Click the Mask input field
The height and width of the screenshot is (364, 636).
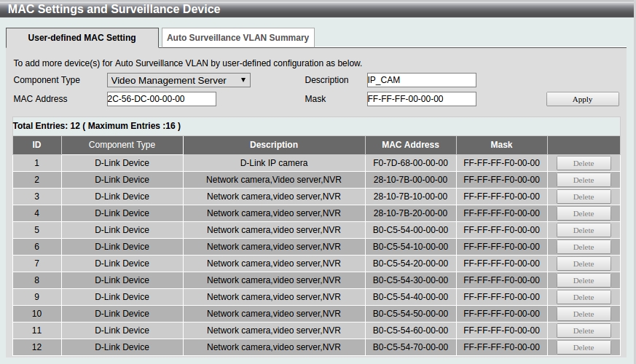tap(421, 99)
